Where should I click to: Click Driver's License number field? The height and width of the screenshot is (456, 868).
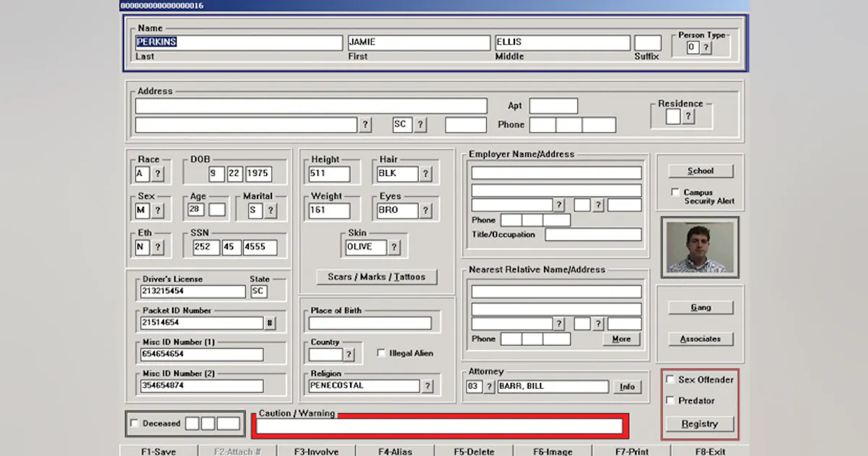click(x=193, y=292)
